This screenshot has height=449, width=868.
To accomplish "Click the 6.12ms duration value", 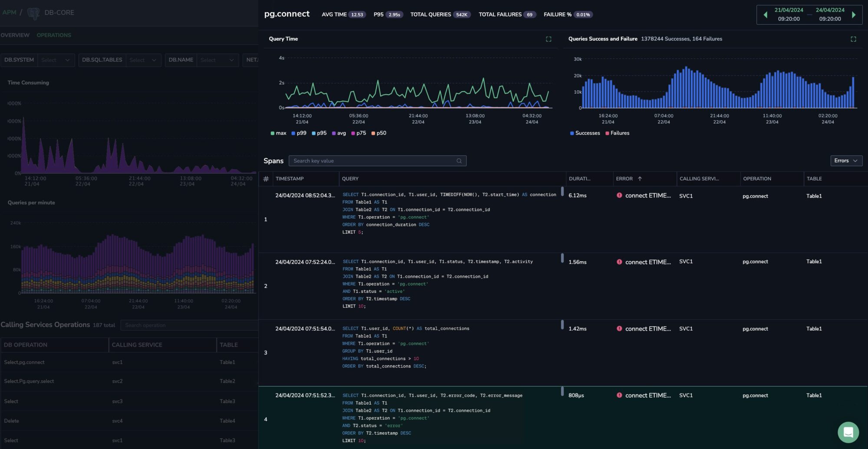I will [x=577, y=196].
